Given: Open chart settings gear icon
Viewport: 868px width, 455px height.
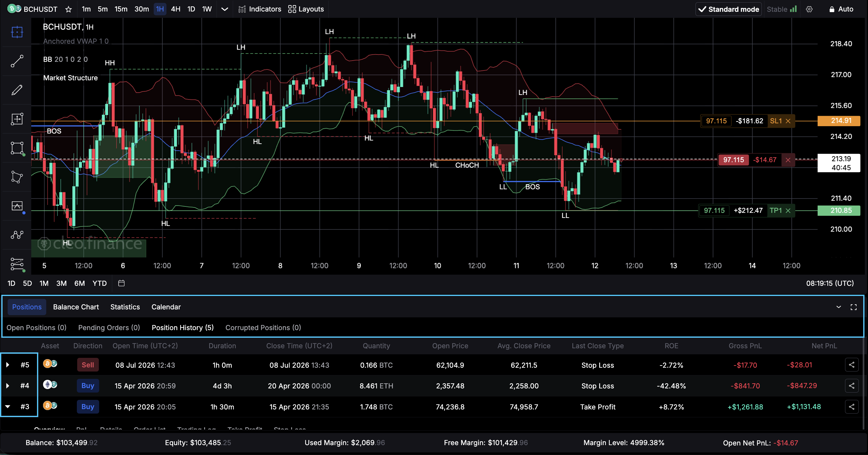Looking at the screenshot, I should point(809,9).
